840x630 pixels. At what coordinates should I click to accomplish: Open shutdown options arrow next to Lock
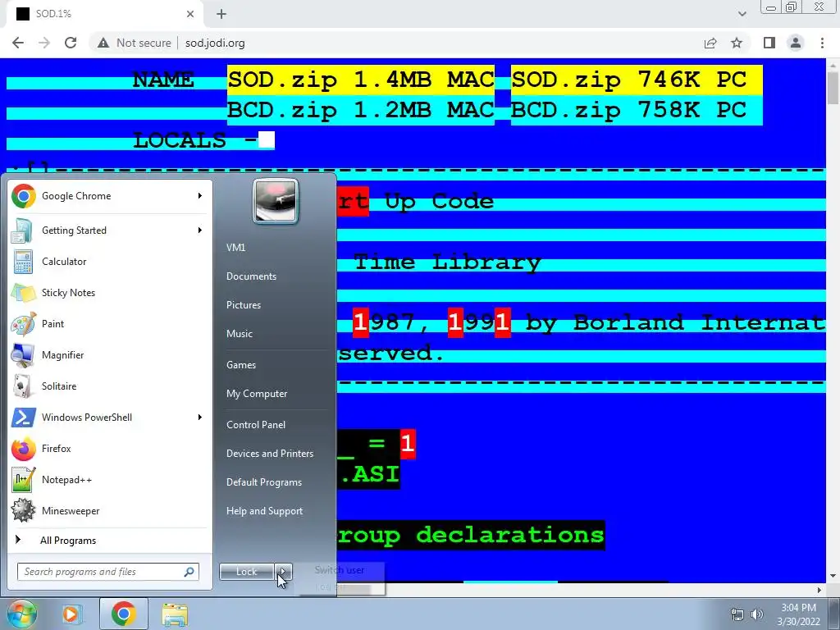pyautogui.click(x=284, y=572)
